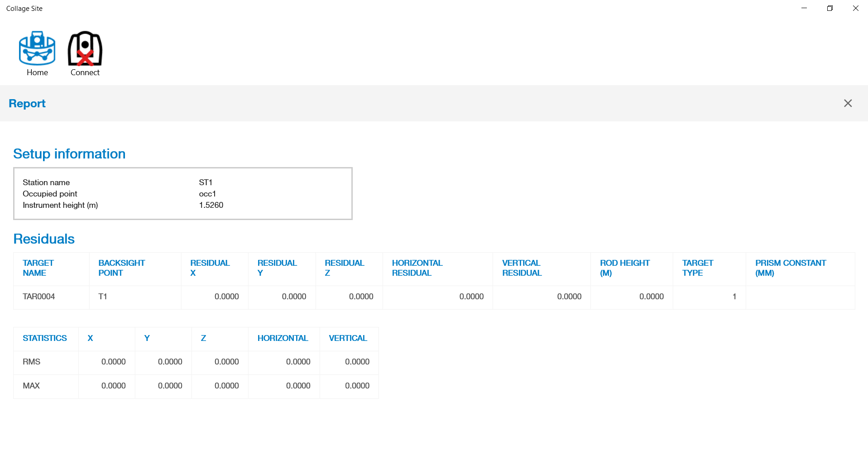
Task: Select the TAR0004 target row
Action: tap(39, 297)
